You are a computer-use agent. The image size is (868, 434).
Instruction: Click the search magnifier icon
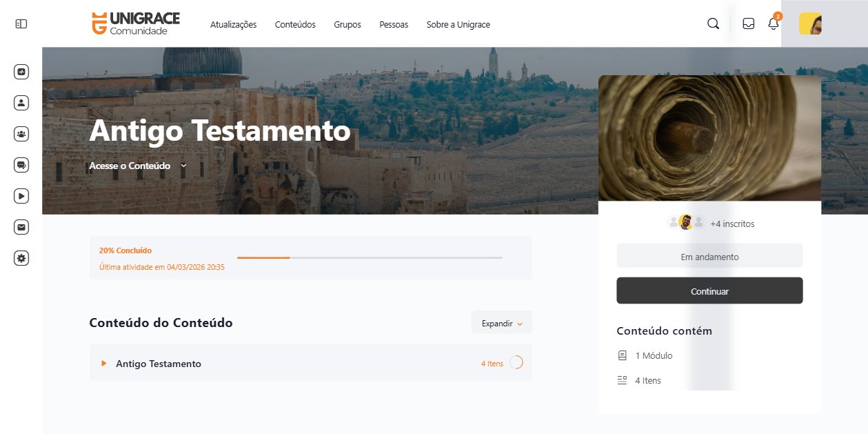point(713,24)
